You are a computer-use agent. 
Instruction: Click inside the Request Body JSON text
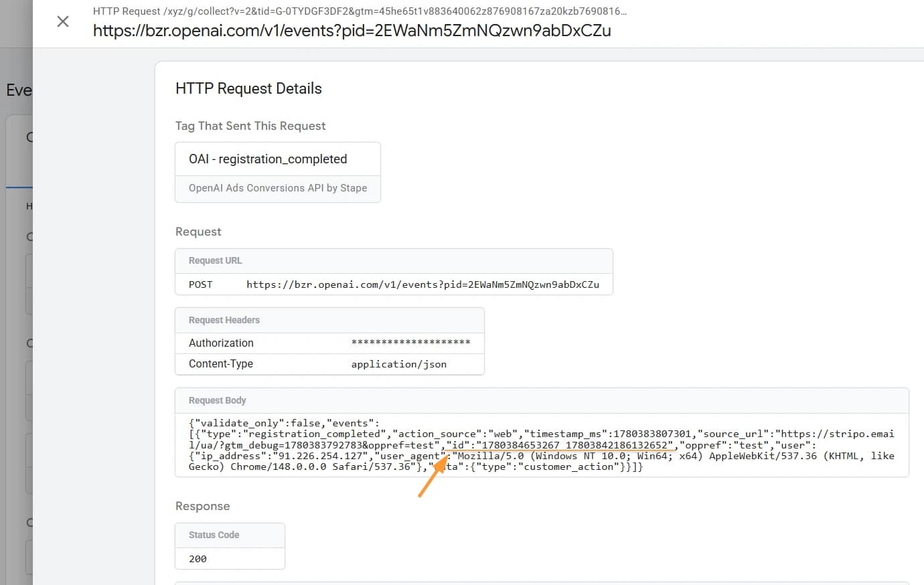pos(541,445)
